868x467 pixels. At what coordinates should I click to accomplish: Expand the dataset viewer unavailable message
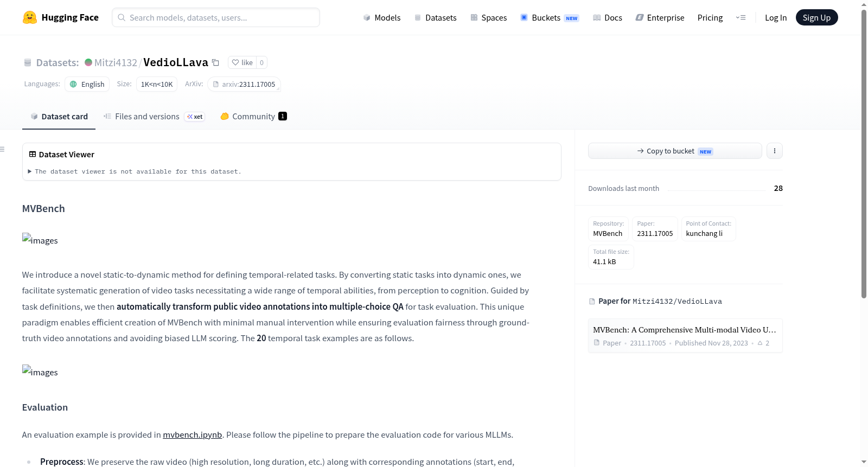(135, 171)
